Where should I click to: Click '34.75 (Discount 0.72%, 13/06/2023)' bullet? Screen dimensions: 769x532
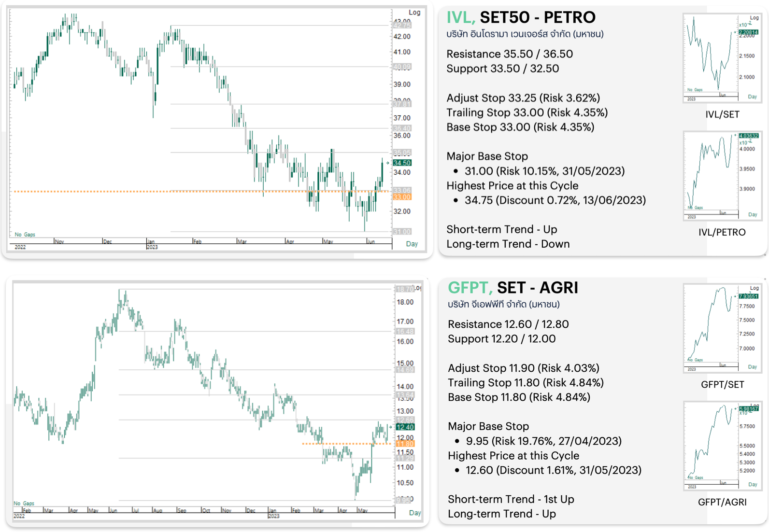click(555, 200)
